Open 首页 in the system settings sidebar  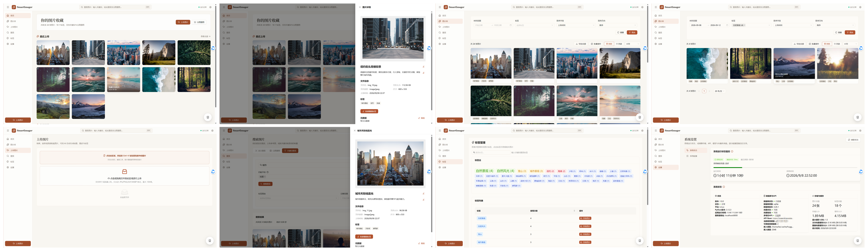pos(666,139)
